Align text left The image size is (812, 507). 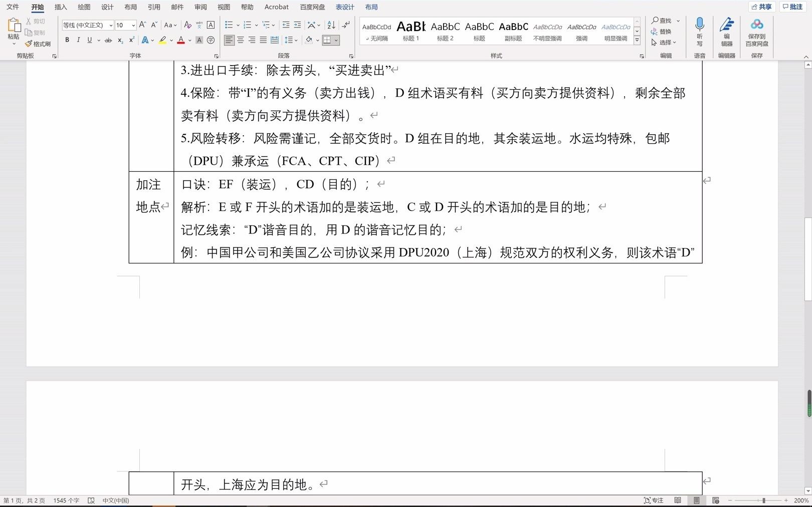coord(229,40)
